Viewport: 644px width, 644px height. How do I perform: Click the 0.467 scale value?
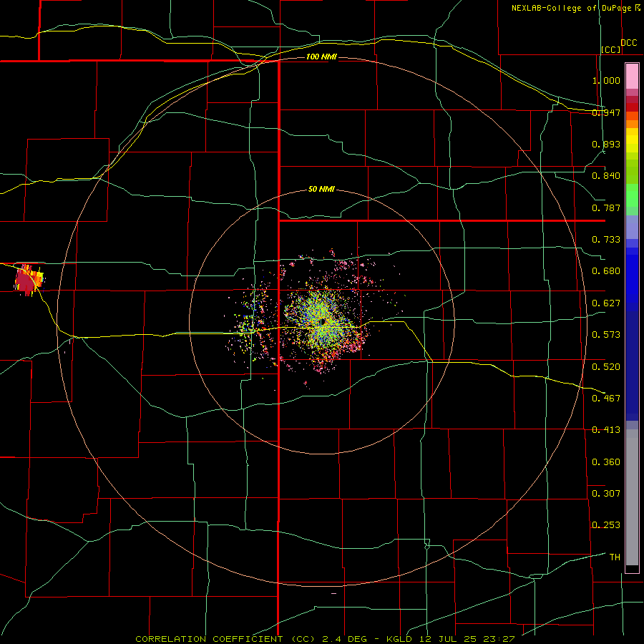click(606, 399)
